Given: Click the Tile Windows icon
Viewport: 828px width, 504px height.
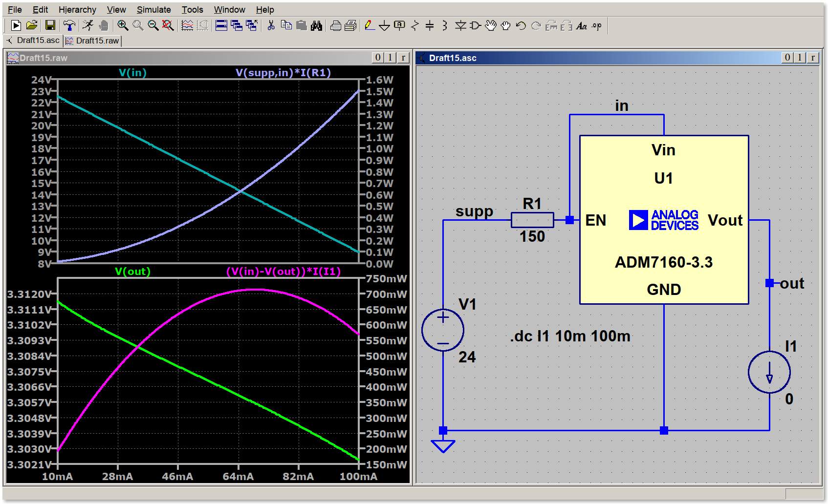Looking at the screenshot, I should click(x=221, y=26).
